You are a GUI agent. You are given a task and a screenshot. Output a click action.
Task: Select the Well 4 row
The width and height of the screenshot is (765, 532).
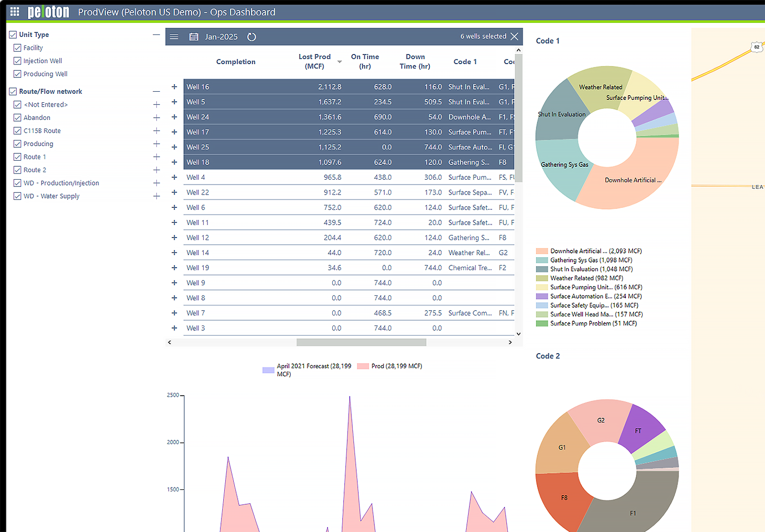(x=196, y=177)
